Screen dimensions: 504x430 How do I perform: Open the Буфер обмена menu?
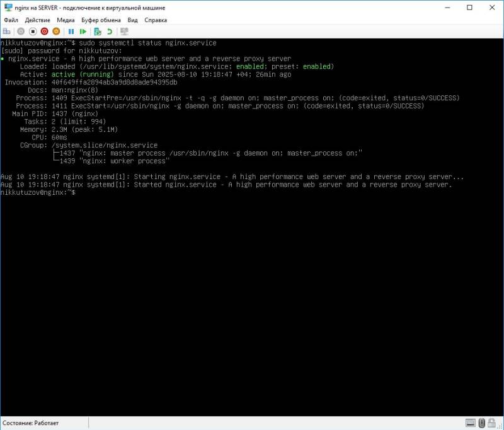pyautogui.click(x=101, y=20)
